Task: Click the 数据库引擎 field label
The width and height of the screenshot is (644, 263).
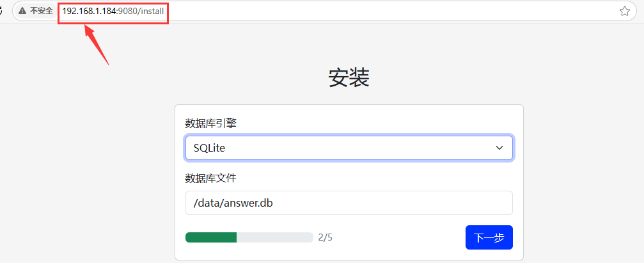Action: point(211,124)
